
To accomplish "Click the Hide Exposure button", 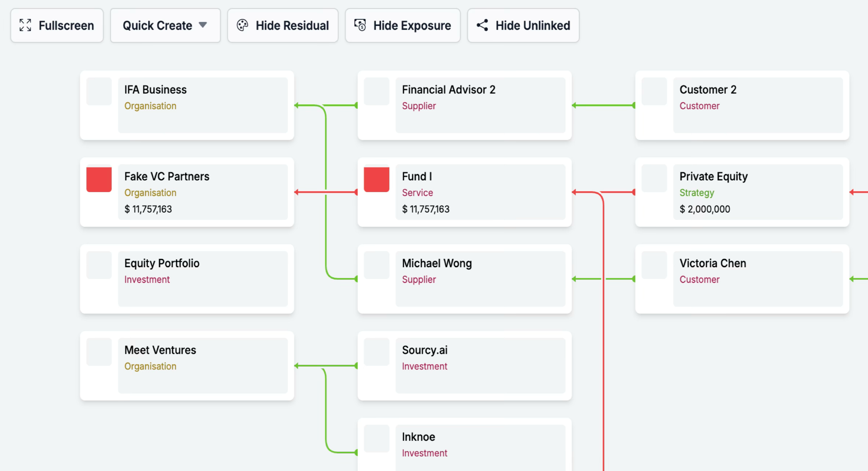I will click(x=402, y=25).
